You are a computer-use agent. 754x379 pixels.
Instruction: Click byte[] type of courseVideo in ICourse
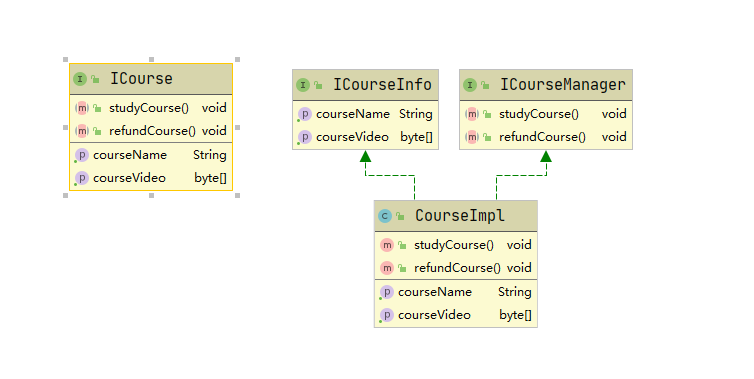point(210,178)
